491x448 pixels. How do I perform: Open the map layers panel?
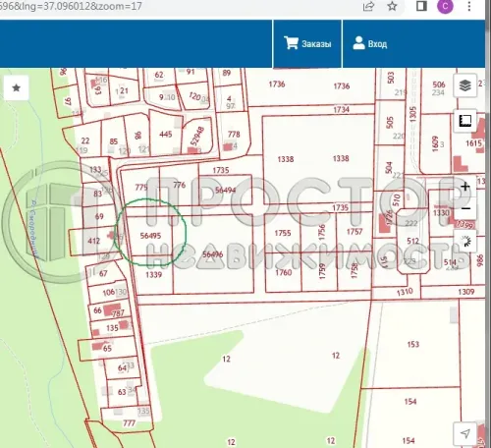pos(464,85)
